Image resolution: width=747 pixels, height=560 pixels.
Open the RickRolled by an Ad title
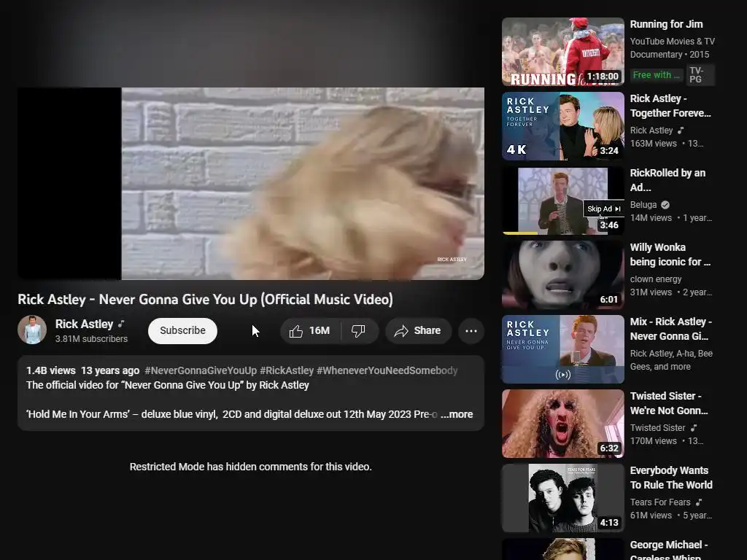(x=667, y=180)
